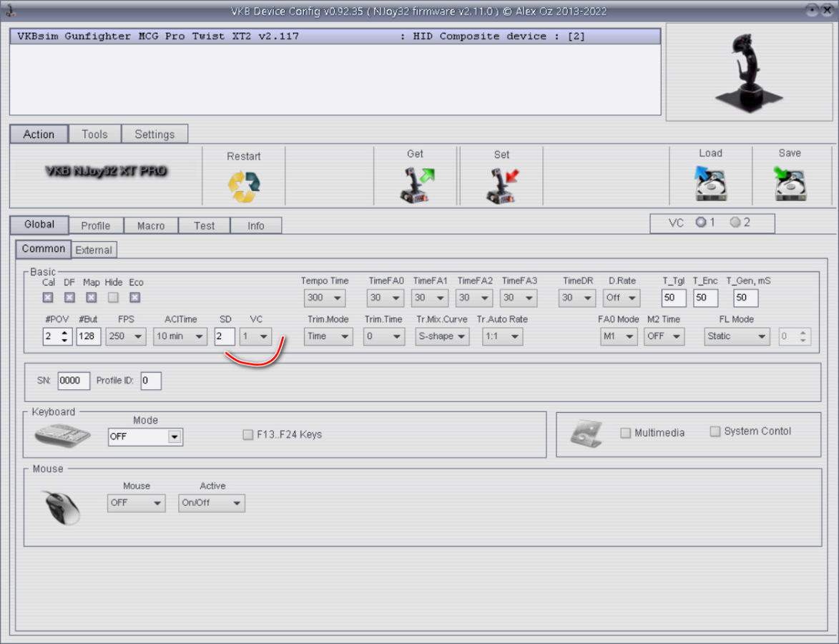Select the VKBsim Gunfighter device list row
839x644 pixels.
[335, 36]
